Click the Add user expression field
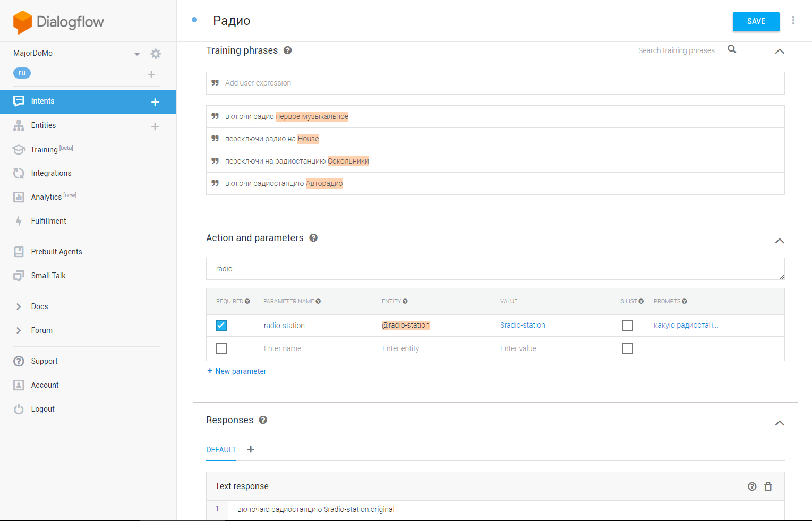This screenshot has width=812, height=521. tap(494, 83)
